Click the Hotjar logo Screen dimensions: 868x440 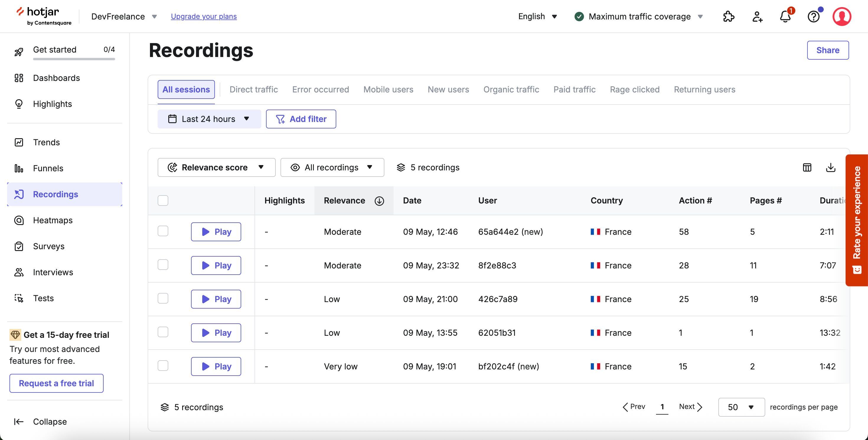[x=44, y=16]
